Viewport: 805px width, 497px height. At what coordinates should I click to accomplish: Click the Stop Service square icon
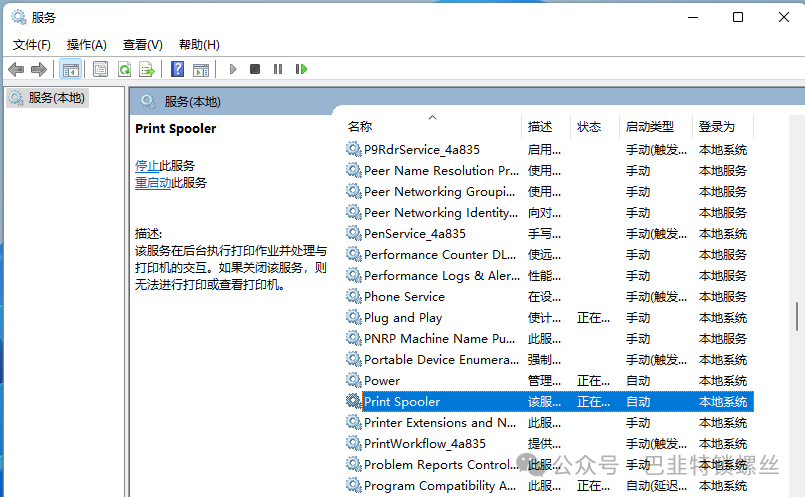[x=255, y=69]
